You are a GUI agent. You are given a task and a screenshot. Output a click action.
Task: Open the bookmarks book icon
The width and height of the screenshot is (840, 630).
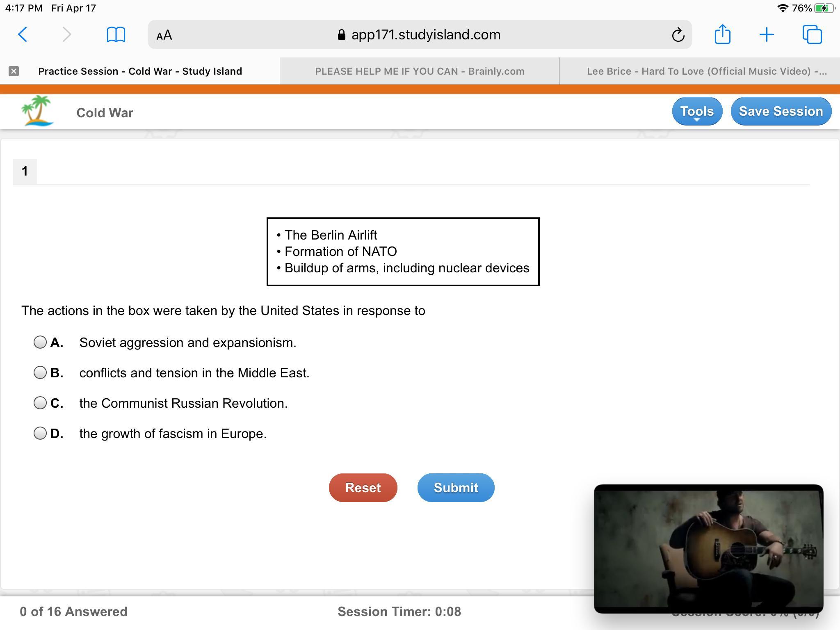pos(116,34)
